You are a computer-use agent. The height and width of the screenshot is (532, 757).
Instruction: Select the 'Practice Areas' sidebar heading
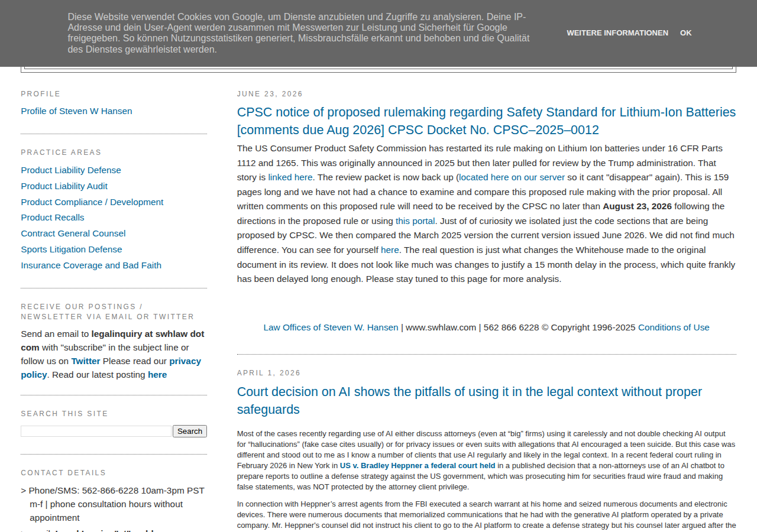click(61, 153)
